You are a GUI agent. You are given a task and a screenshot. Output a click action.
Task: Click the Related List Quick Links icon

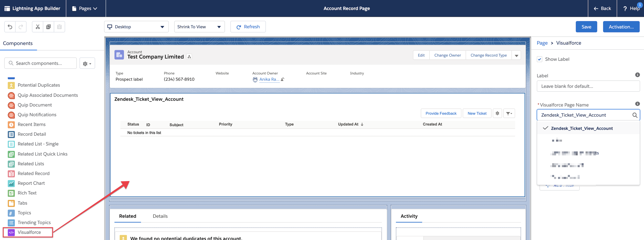pos(11,154)
